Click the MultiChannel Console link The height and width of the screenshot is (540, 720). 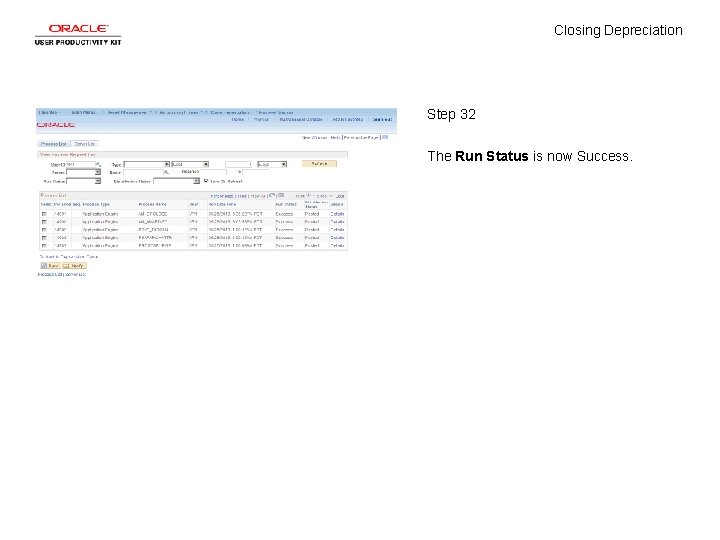tap(301, 119)
